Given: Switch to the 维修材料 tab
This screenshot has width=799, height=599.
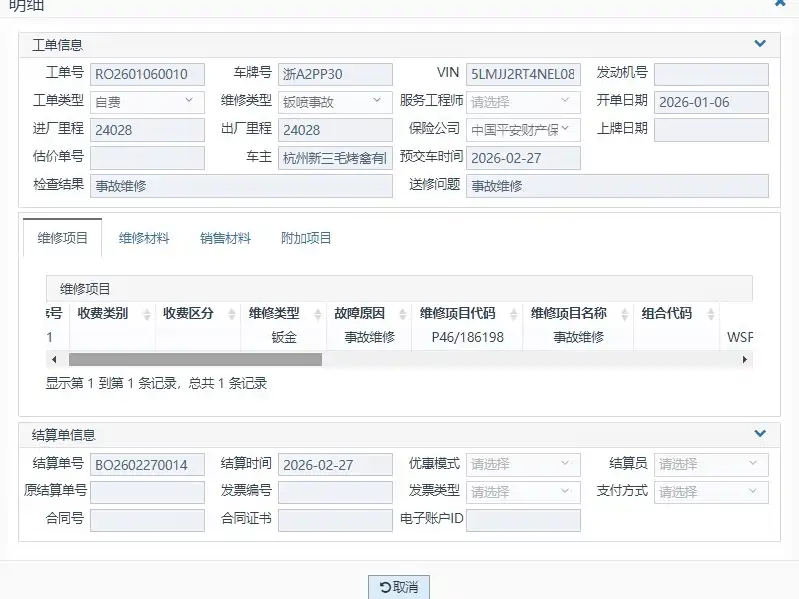Looking at the screenshot, I should 144,238.
